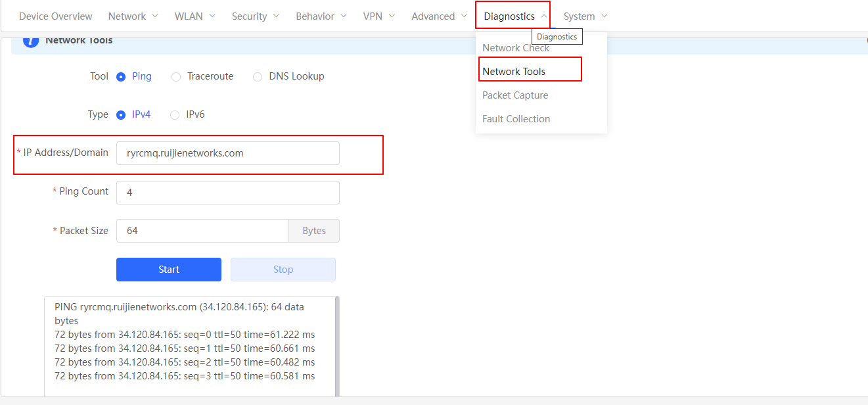Select the Ping tool radio button
The height and width of the screenshot is (405, 868).
pyautogui.click(x=121, y=77)
